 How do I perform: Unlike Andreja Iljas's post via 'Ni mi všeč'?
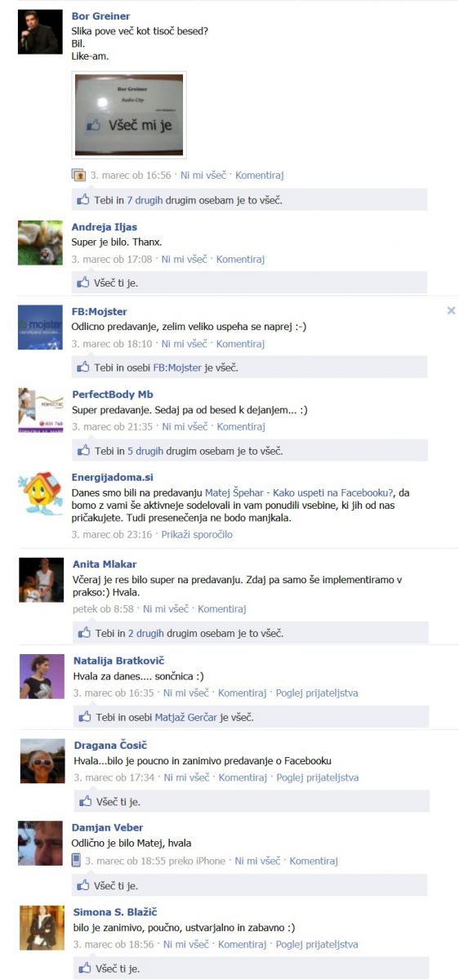[184, 259]
